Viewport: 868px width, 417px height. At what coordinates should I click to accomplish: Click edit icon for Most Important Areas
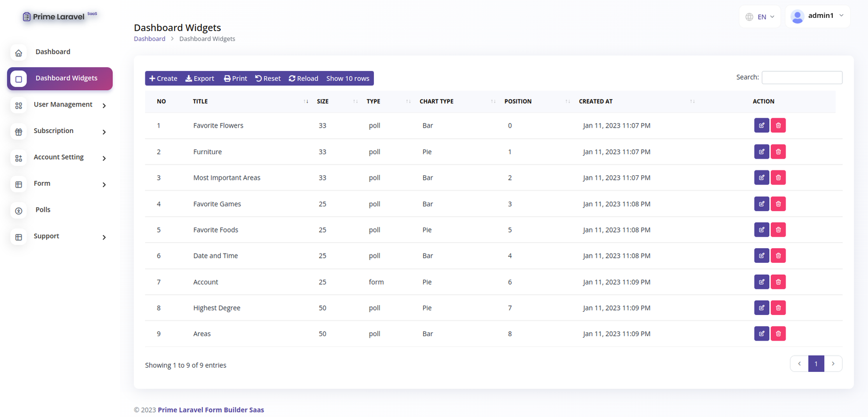761,178
